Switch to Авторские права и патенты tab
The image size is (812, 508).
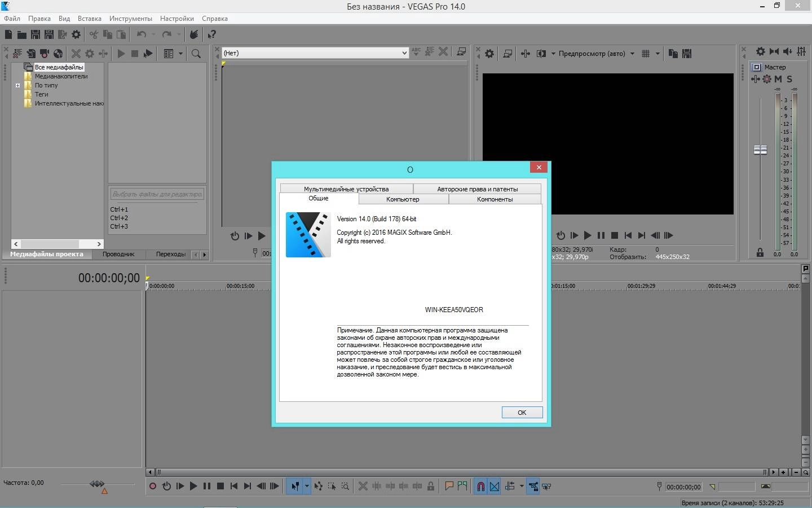click(477, 189)
